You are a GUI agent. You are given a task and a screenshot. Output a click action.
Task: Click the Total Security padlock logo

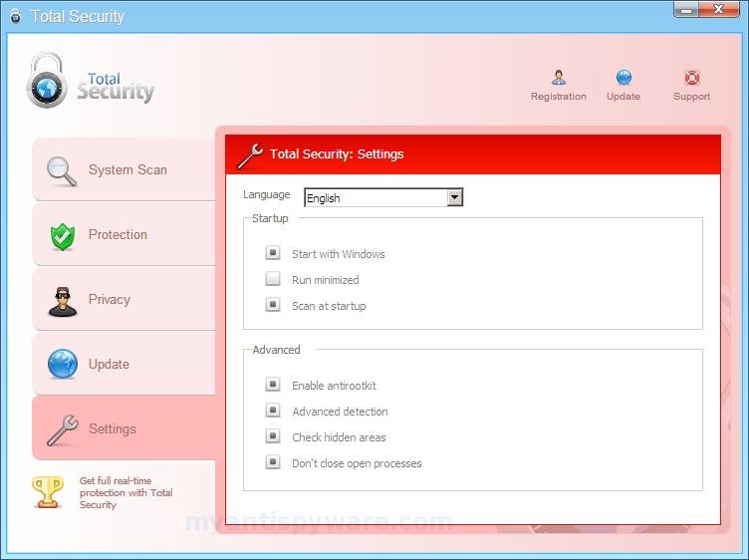pyautogui.click(x=47, y=80)
